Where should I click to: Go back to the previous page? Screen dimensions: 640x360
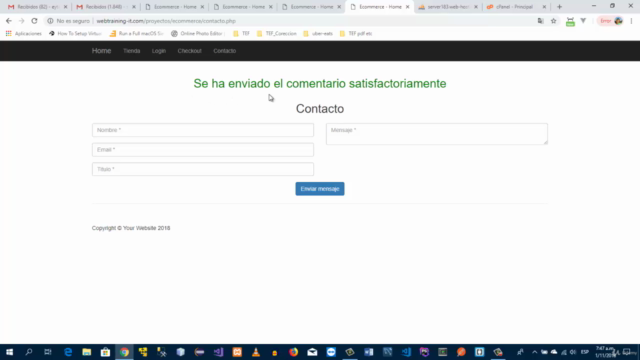pyautogui.click(x=9, y=21)
